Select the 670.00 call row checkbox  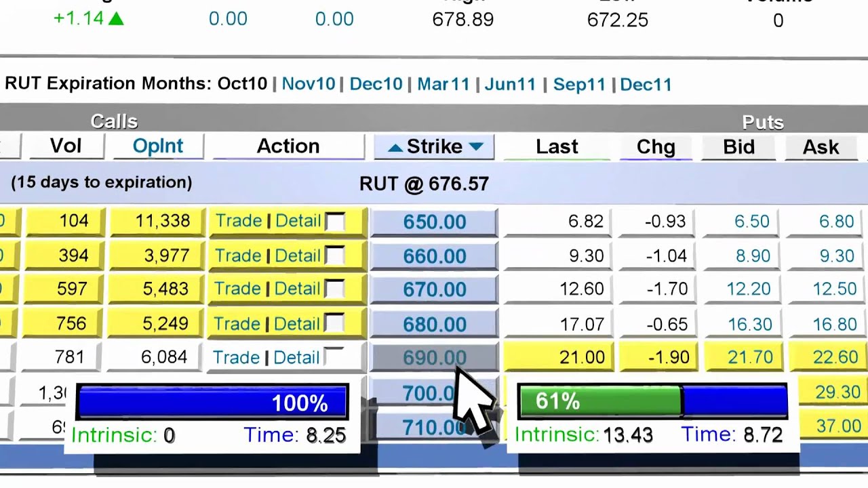click(335, 289)
